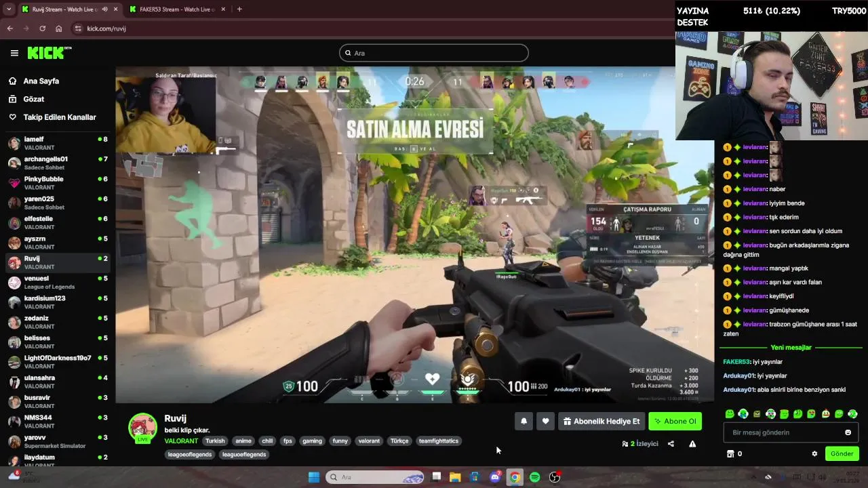The height and width of the screenshot is (488, 868).
Task: Open busravlr channel in sidebar
Action: (x=57, y=401)
